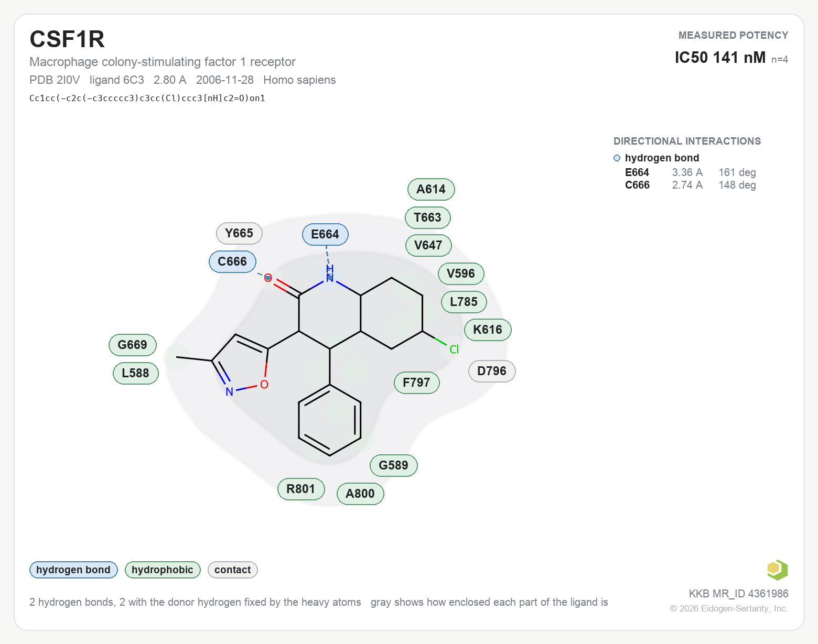Click the CSF1R title
Screen dimensions: 818x644
[67, 39]
